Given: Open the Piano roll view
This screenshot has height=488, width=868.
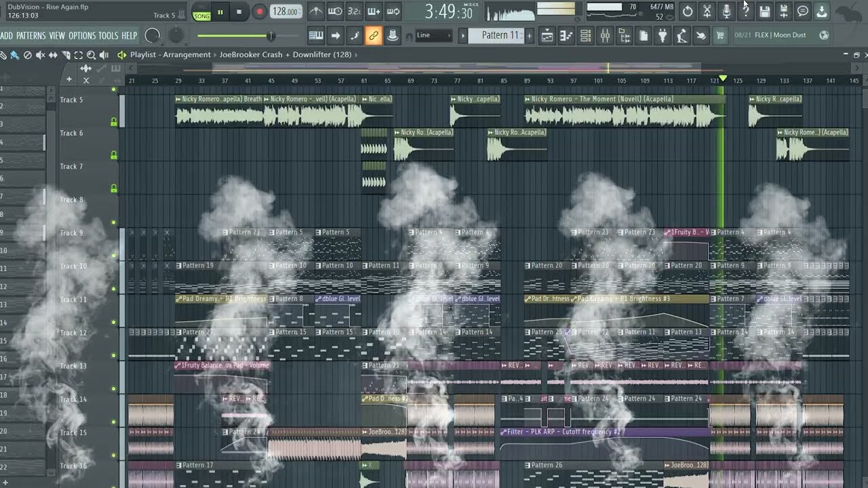Looking at the screenshot, I should point(566,35).
